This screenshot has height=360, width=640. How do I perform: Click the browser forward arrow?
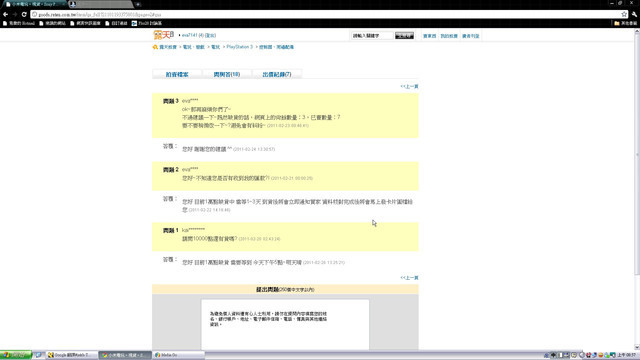point(15,14)
